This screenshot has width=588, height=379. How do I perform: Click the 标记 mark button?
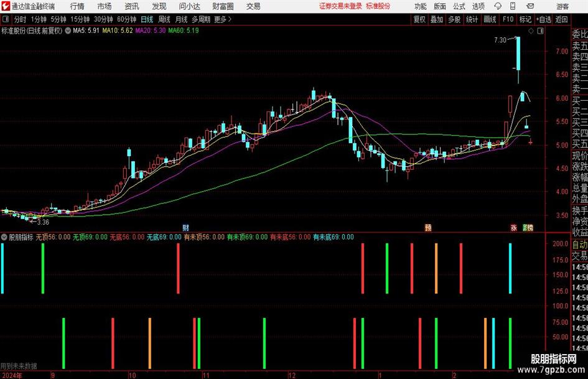coord(525,19)
